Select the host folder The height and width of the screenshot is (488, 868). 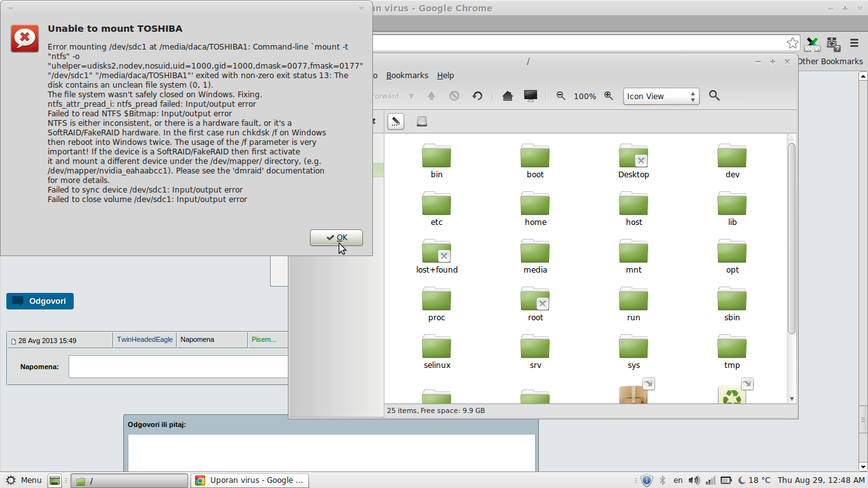coord(634,209)
